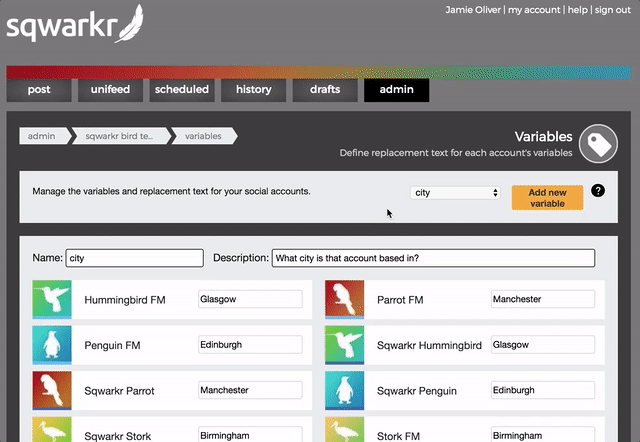Screen dimensions: 640x442
Task: Click the Sqwarkr Hummingbird account name
Action: (429, 346)
